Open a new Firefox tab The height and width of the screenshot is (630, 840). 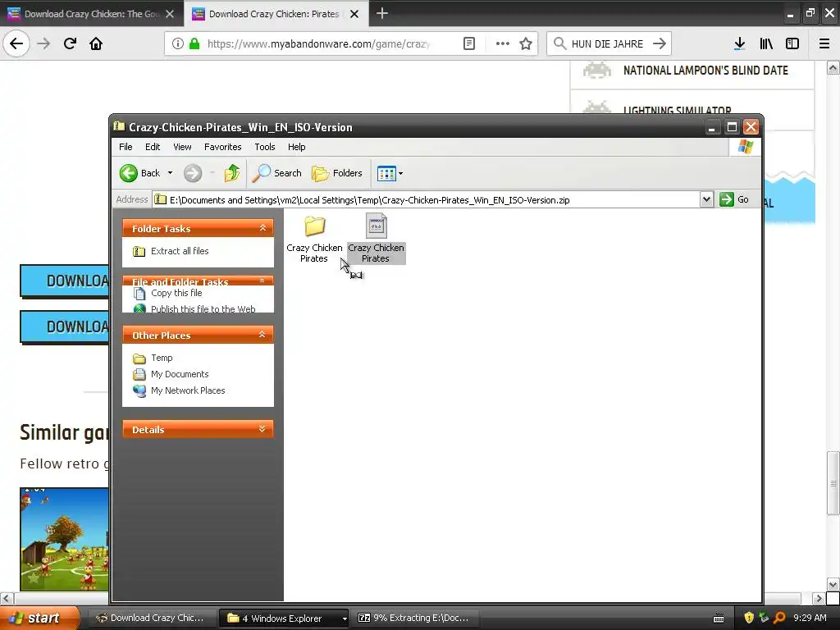point(382,13)
